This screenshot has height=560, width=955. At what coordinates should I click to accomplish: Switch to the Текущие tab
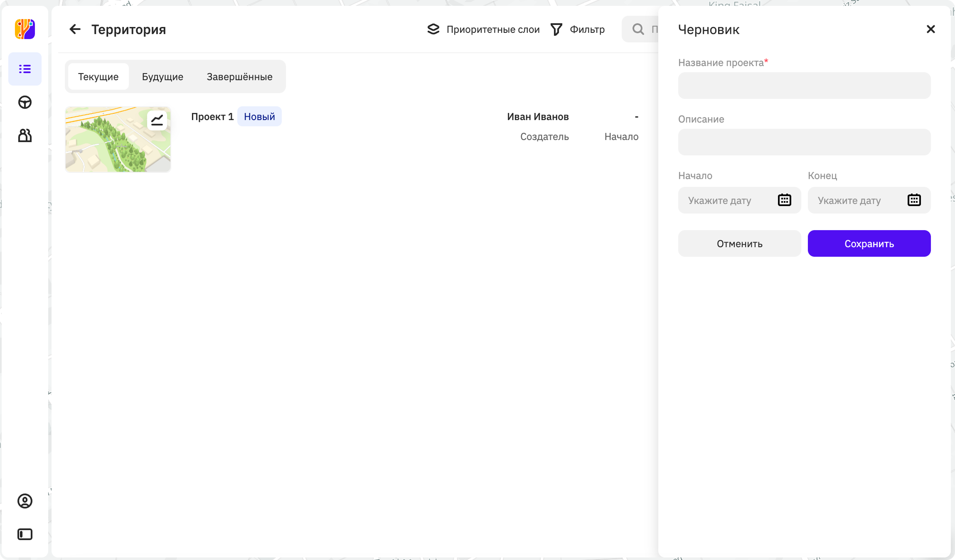pyautogui.click(x=98, y=76)
